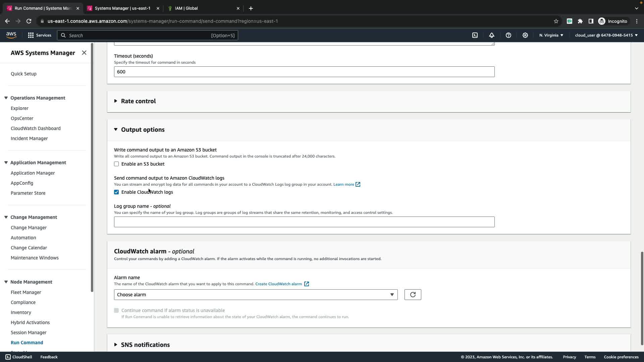Image resolution: width=644 pixels, height=362 pixels.
Task: Open AWS CloudShell icon in top bar
Action: point(475,35)
